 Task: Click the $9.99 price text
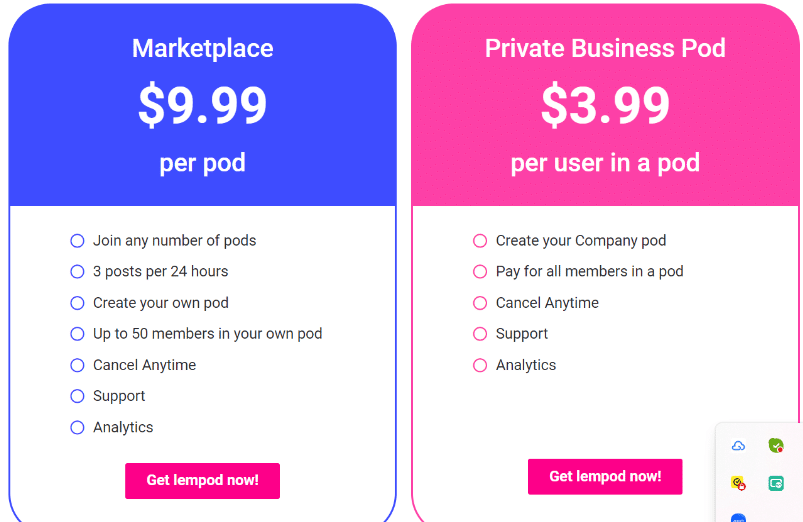[202, 105]
